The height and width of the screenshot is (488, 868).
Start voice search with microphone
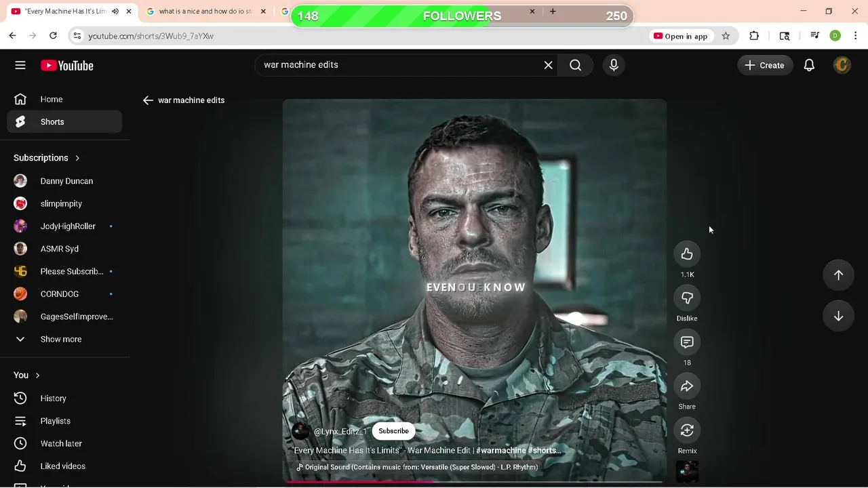point(614,65)
